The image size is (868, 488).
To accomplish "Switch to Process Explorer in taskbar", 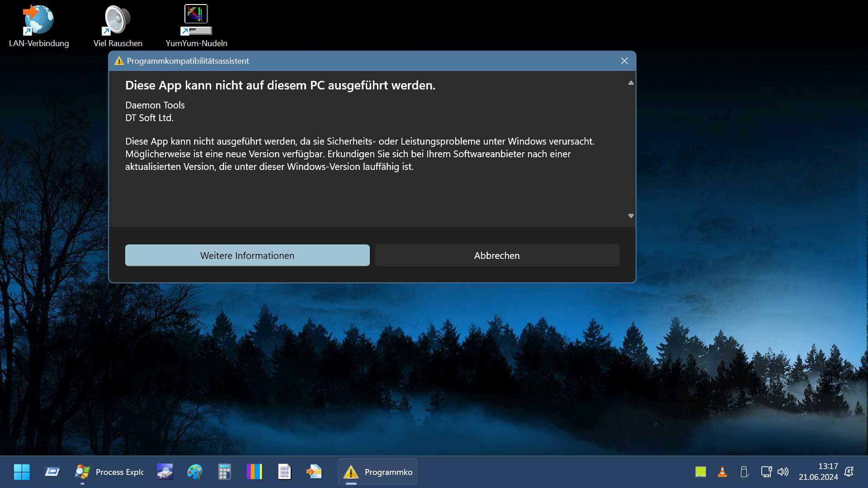I will 109,472.
